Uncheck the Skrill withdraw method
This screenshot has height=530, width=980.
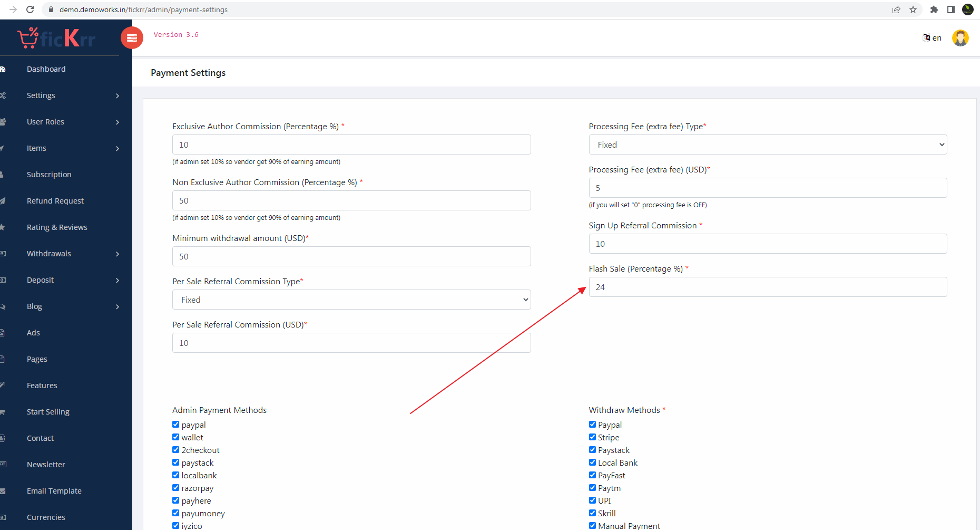click(593, 513)
